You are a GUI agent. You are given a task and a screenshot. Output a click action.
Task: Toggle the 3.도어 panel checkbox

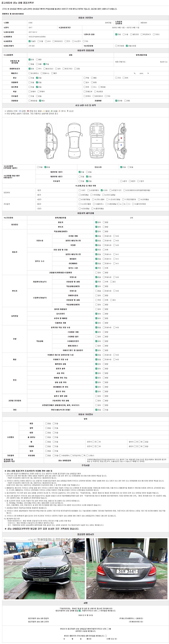(102, 190)
